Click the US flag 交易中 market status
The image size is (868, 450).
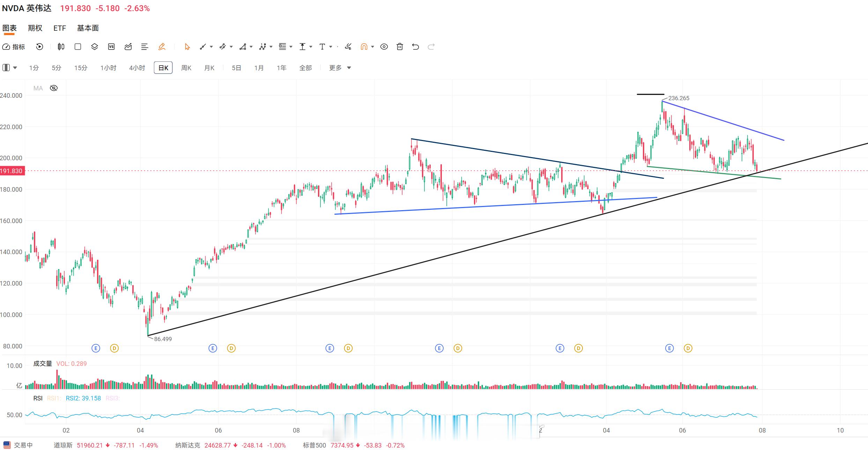tap(18, 445)
